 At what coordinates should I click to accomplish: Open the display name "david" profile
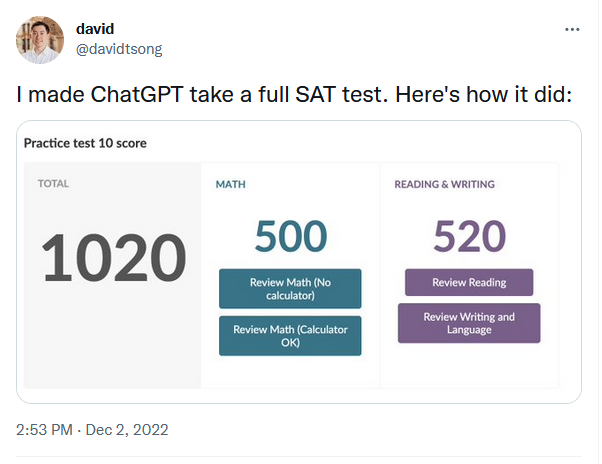tap(95, 28)
